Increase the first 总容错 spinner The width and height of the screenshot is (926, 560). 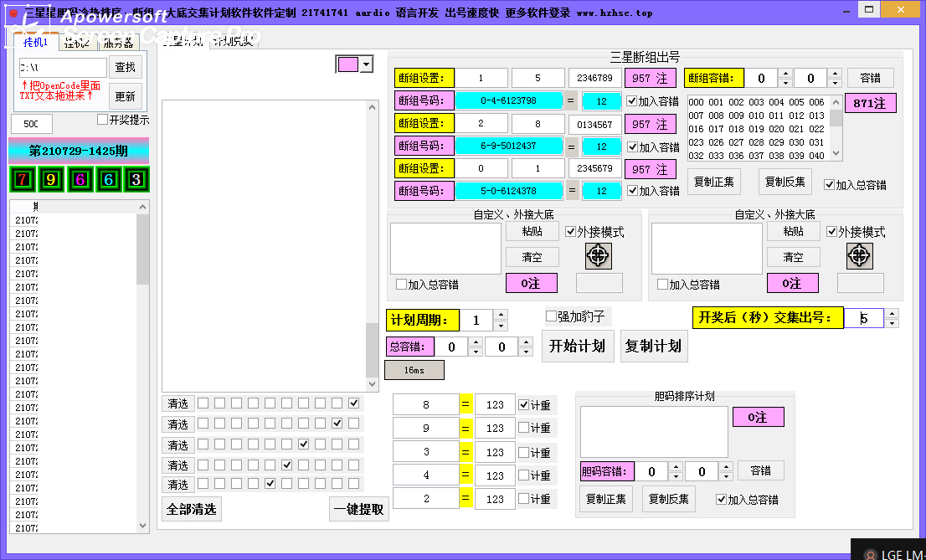point(476,342)
